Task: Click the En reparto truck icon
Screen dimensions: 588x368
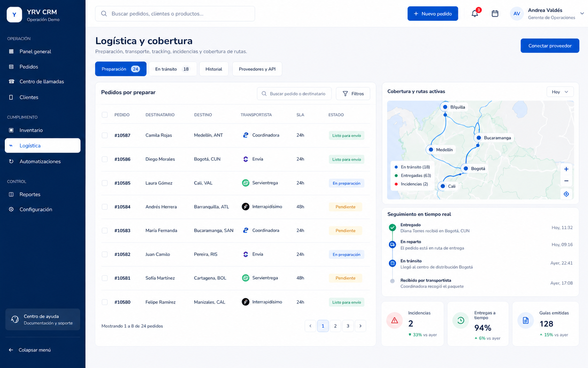Action: (392, 244)
